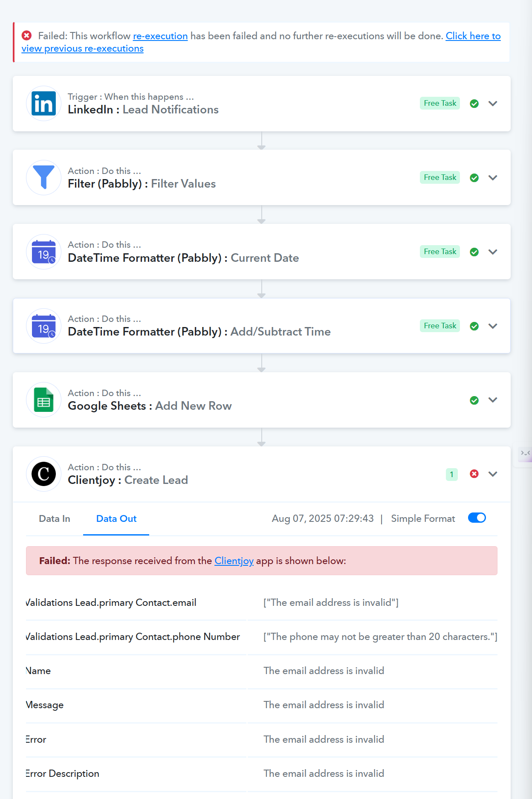This screenshot has width=532, height=799.
Task: Select the Data Out tab
Action: pos(116,518)
